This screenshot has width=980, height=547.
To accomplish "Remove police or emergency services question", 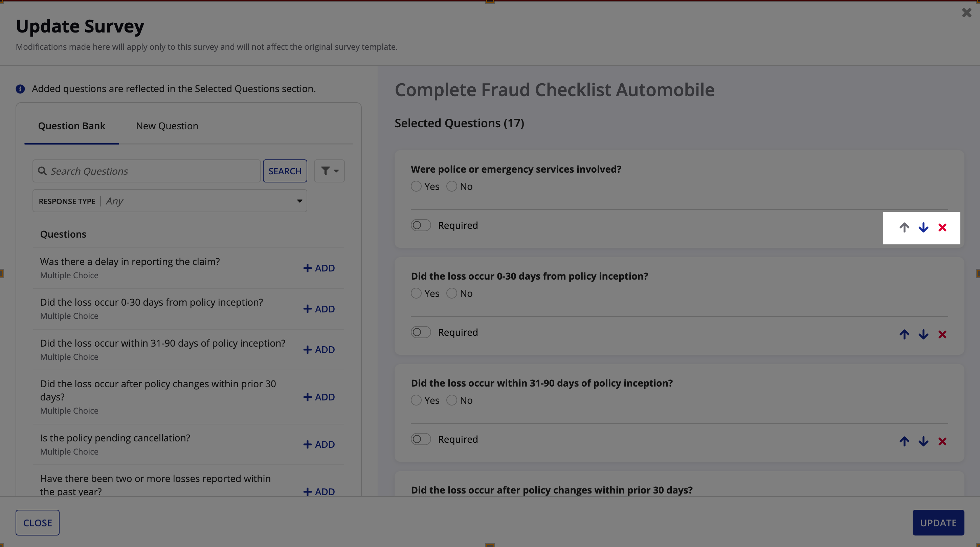I will [942, 227].
